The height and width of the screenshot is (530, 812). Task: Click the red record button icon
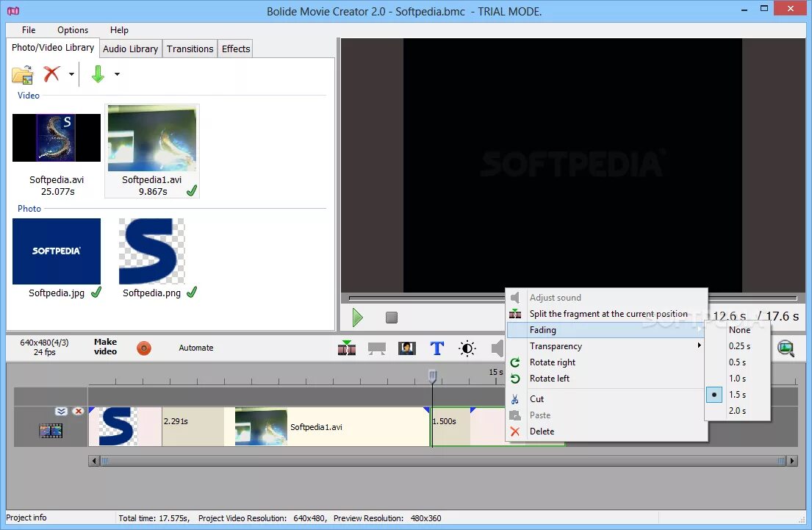coord(144,348)
